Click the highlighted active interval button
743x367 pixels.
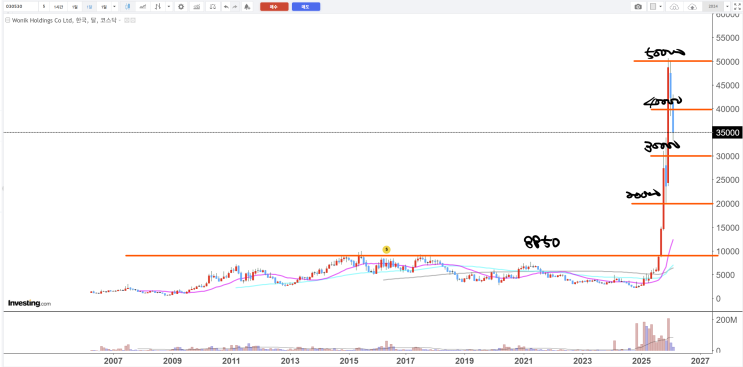(89, 7)
